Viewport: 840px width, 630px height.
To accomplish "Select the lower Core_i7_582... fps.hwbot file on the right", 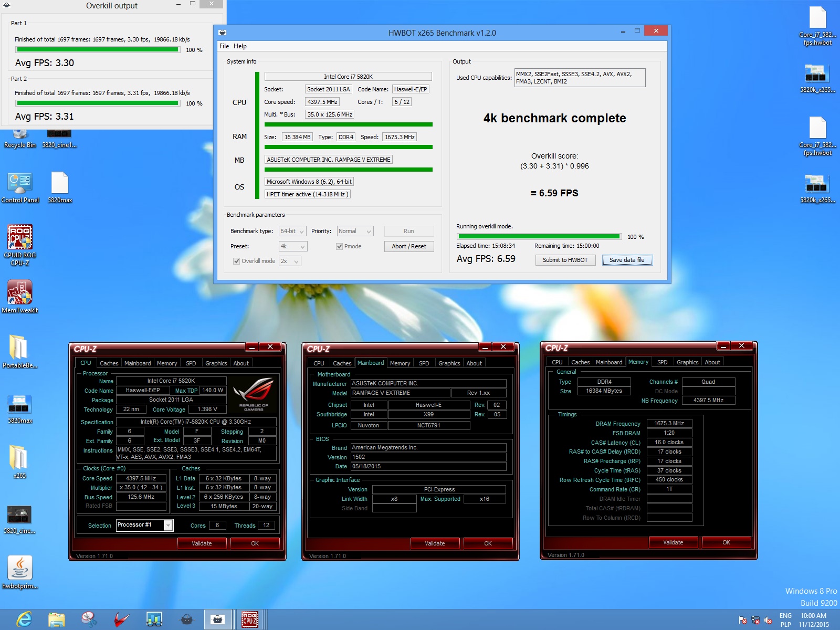I will click(817, 136).
